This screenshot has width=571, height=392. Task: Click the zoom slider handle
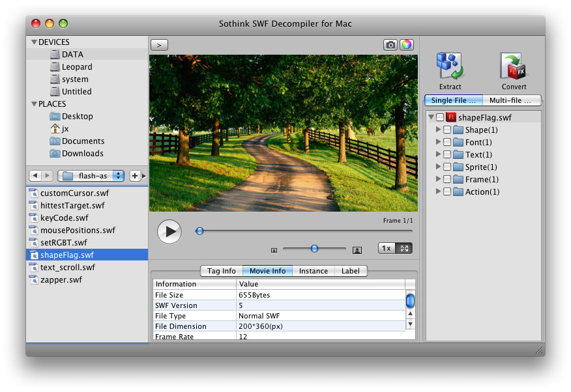(x=314, y=248)
